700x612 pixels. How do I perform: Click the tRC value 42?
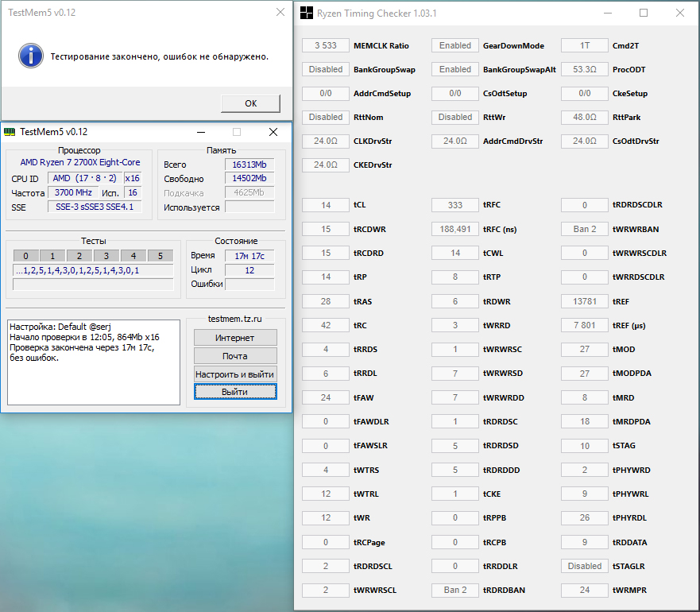click(326, 325)
